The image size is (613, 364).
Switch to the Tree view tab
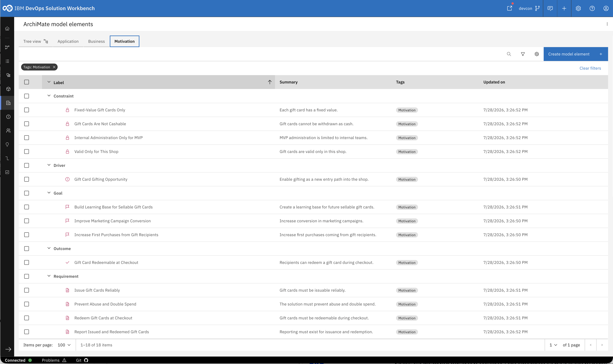(36, 41)
